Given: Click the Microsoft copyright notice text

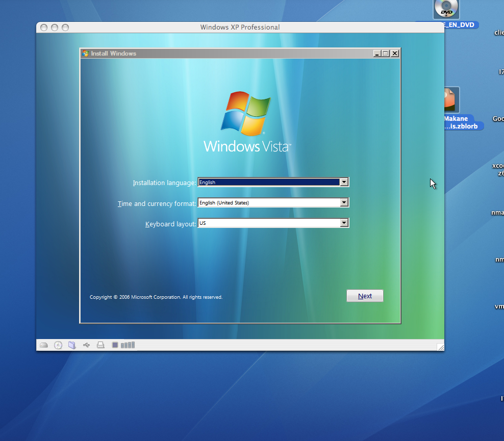Looking at the screenshot, I should click(x=156, y=297).
